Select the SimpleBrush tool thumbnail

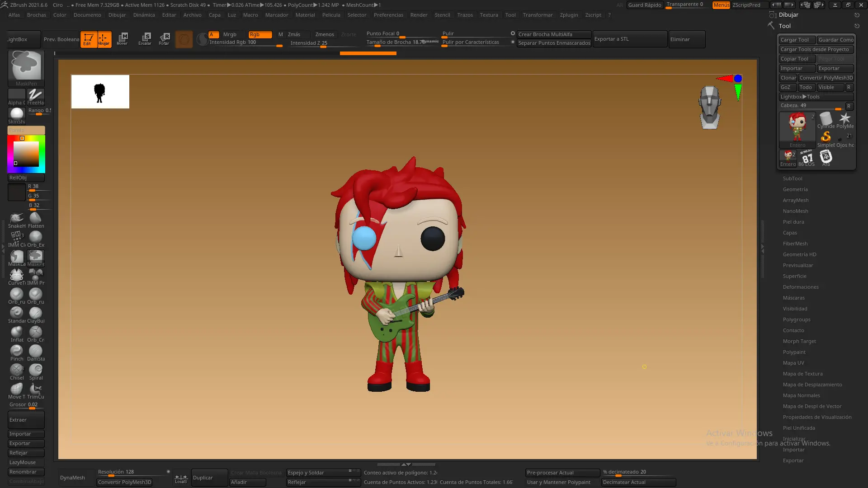tap(826, 139)
